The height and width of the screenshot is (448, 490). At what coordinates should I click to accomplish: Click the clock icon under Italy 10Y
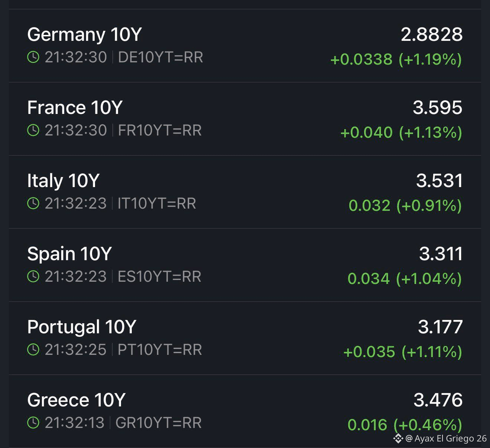[x=33, y=203]
